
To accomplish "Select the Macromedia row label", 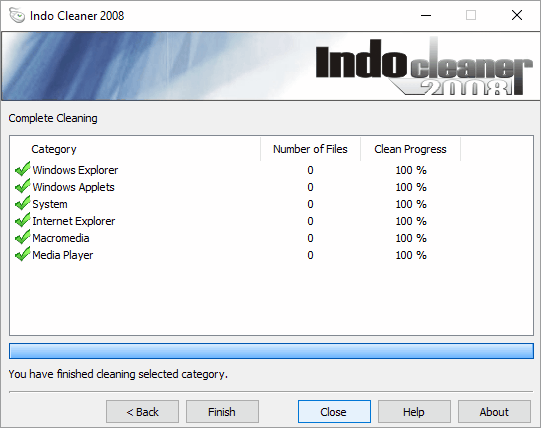I will pyautogui.click(x=61, y=238).
